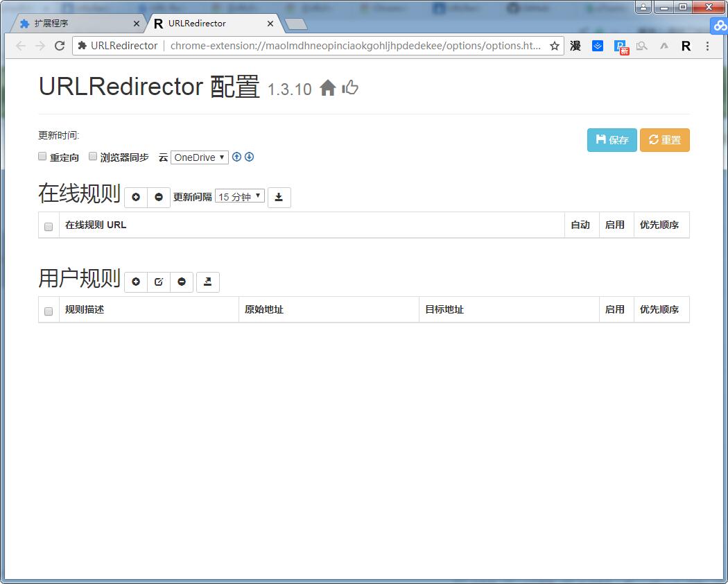
Task: Open the OneDrive cloud dropdown
Action: 200,157
